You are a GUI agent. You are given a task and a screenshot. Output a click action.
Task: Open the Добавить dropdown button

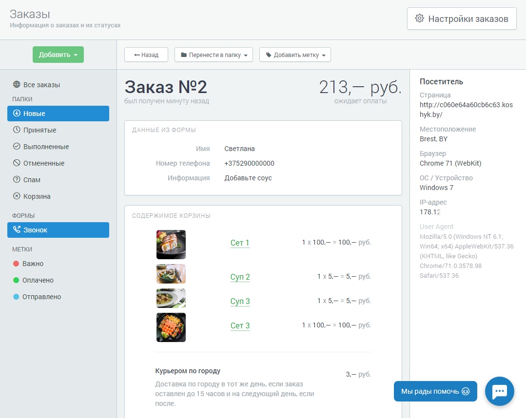click(x=58, y=55)
